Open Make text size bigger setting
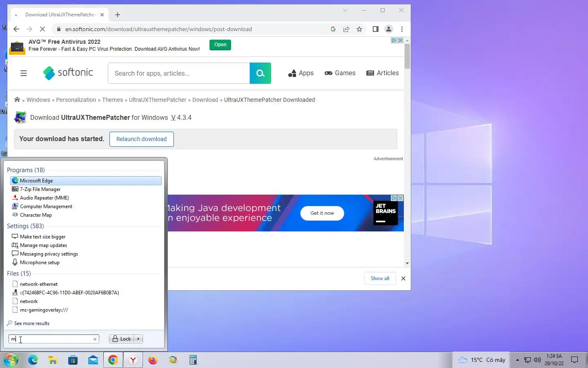This screenshot has height=368, width=588. tap(86, 237)
